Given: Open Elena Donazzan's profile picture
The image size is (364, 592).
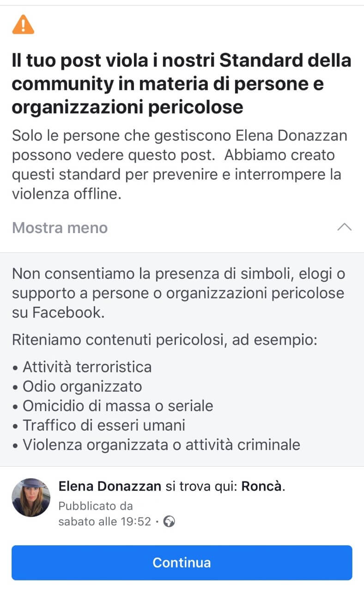Looking at the screenshot, I should pos(31,497).
